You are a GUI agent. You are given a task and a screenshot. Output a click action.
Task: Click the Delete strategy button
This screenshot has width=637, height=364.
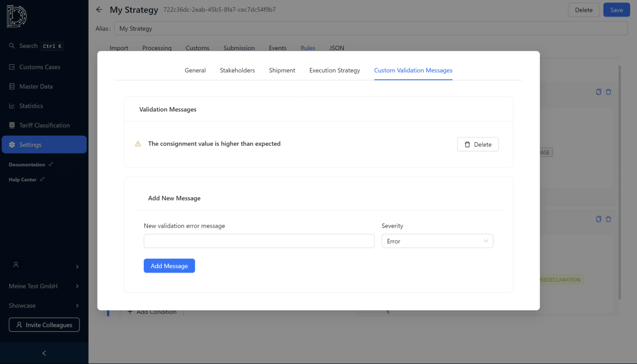coord(584,10)
